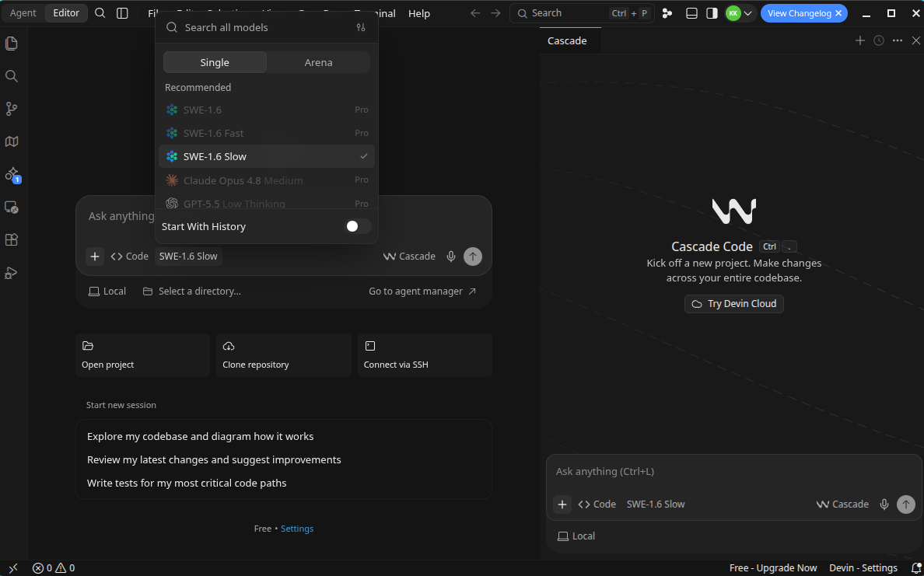This screenshot has height=576, width=924.
Task: Open SWE-1.6 Slow selector in Cascade panel
Action: 656,504
